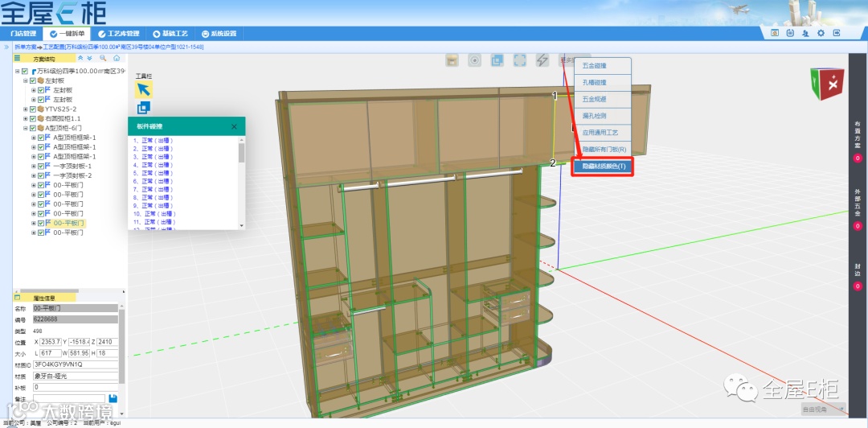Click the view orientation cube

(x=827, y=84)
